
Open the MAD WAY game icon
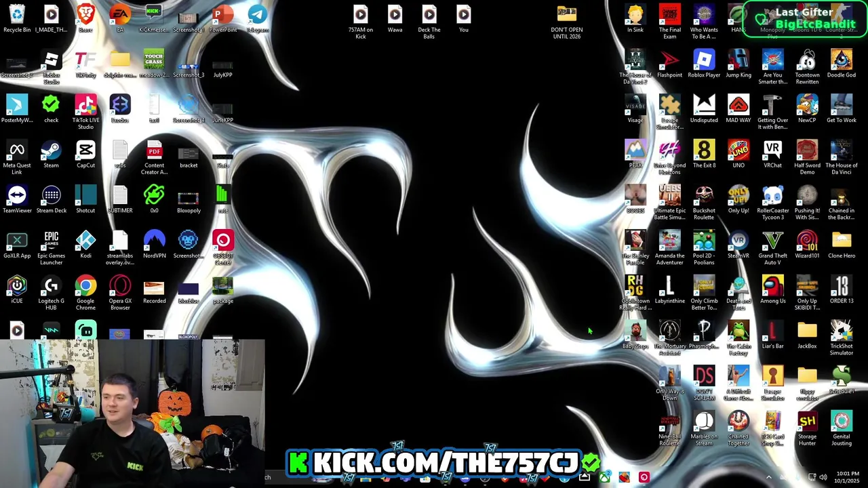(738, 109)
